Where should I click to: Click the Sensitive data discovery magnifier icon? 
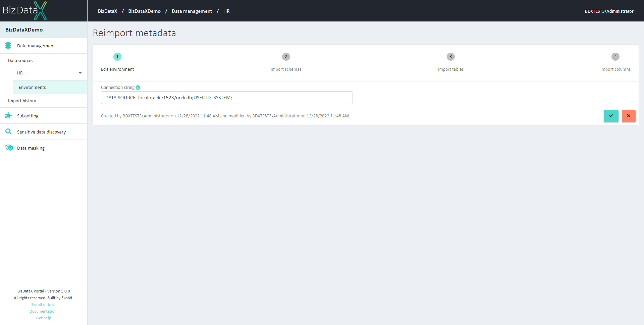[x=8, y=132]
